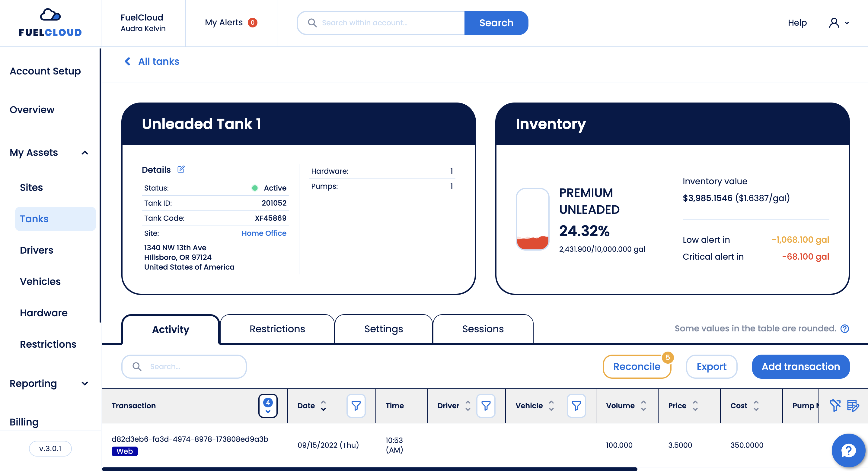Click the My Alerts count badge

(x=252, y=23)
